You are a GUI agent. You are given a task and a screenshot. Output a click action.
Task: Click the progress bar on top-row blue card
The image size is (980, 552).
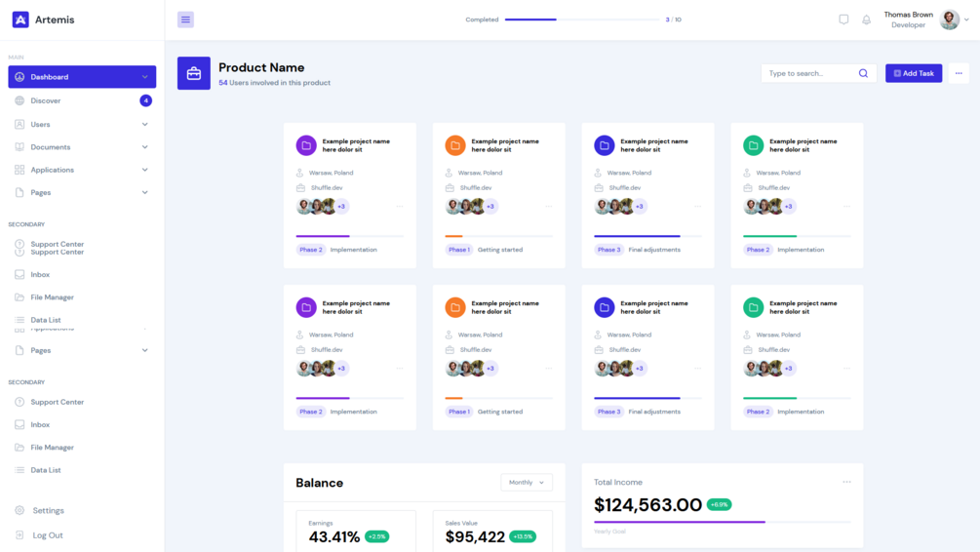pyautogui.click(x=647, y=236)
